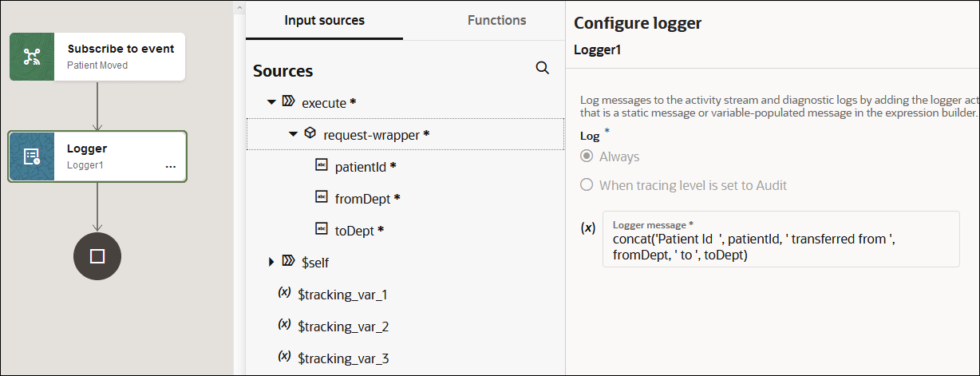Open search in Sources panel
The image size is (980, 376).
click(x=543, y=68)
